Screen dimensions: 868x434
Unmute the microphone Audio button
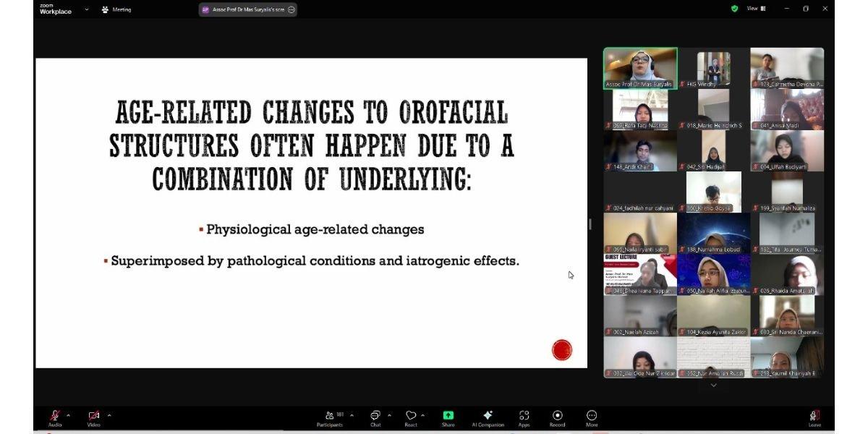(x=54, y=416)
